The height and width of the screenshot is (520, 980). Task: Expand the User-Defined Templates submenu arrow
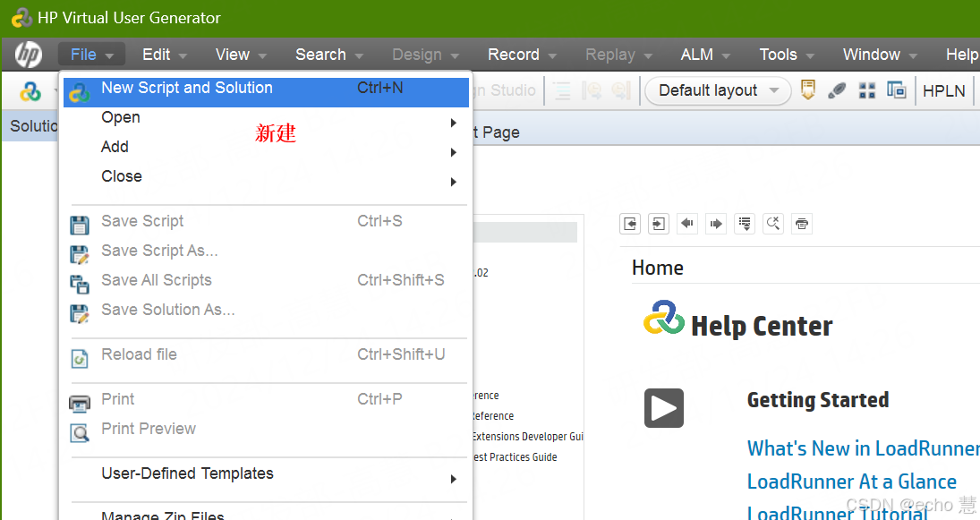[454, 480]
